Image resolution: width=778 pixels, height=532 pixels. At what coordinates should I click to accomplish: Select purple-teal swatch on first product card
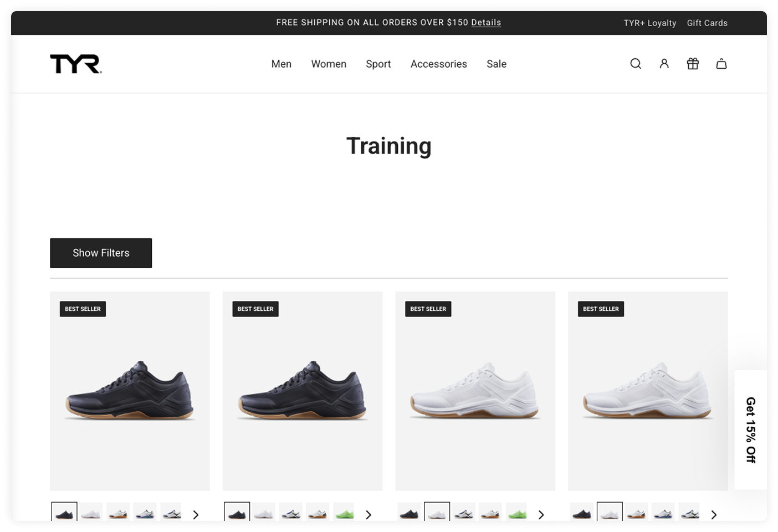coord(145,512)
